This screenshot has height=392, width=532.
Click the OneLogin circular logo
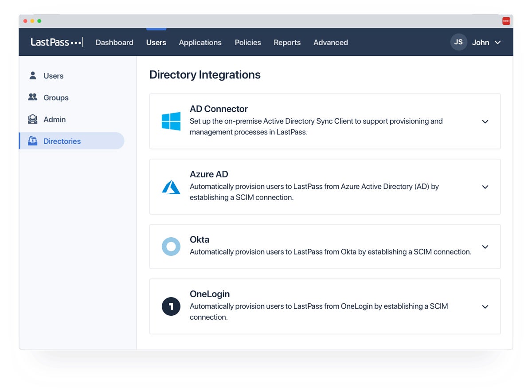[x=171, y=306]
